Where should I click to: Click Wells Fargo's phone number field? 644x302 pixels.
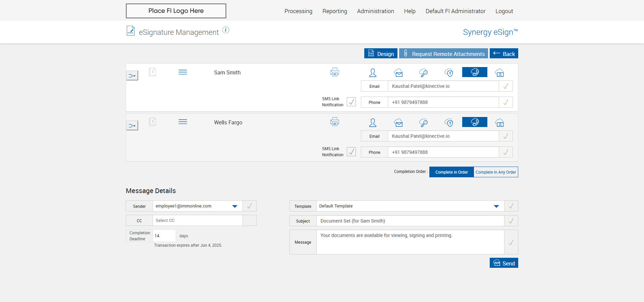[x=443, y=152]
